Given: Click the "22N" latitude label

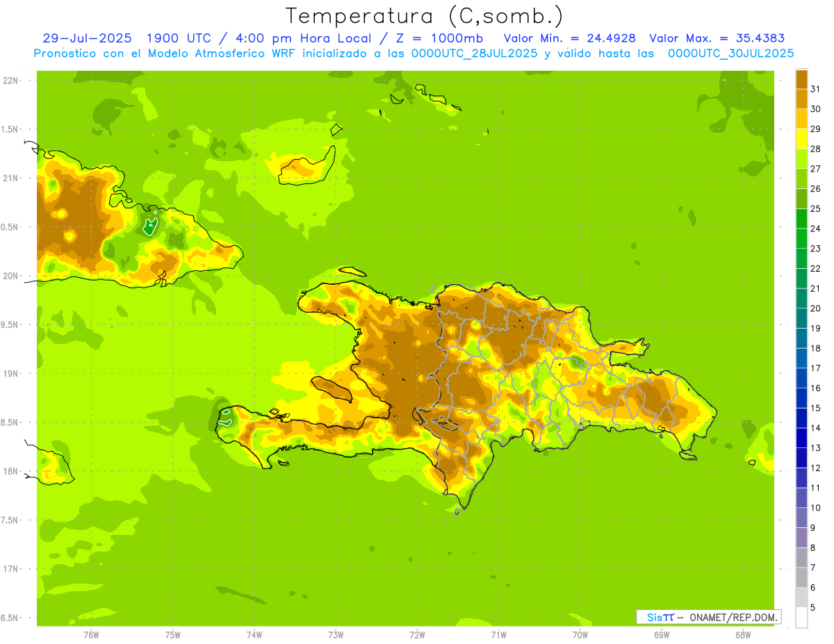Looking at the screenshot, I should tap(11, 80).
